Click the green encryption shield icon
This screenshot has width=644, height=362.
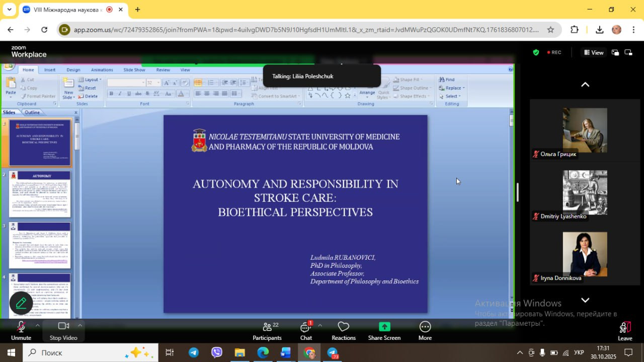[x=536, y=52]
